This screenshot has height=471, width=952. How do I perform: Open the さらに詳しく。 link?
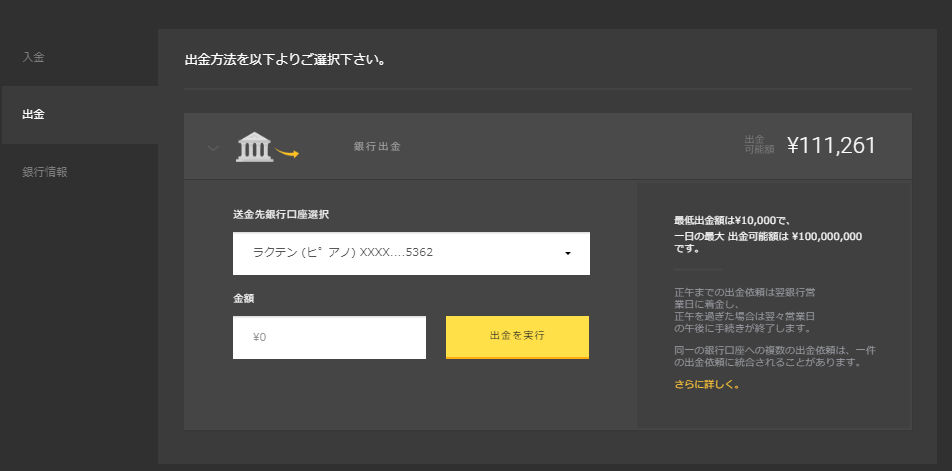pos(707,384)
